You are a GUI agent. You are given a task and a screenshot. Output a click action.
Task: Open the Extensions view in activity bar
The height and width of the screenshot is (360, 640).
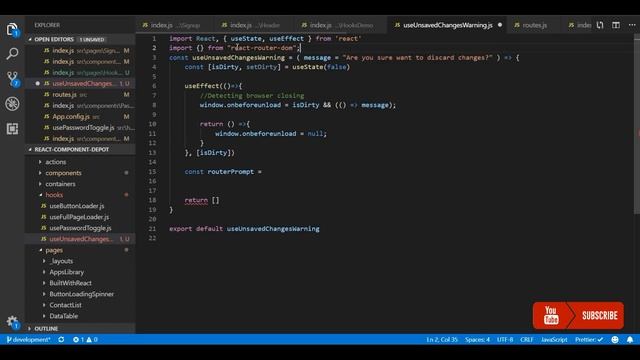click(x=12, y=129)
